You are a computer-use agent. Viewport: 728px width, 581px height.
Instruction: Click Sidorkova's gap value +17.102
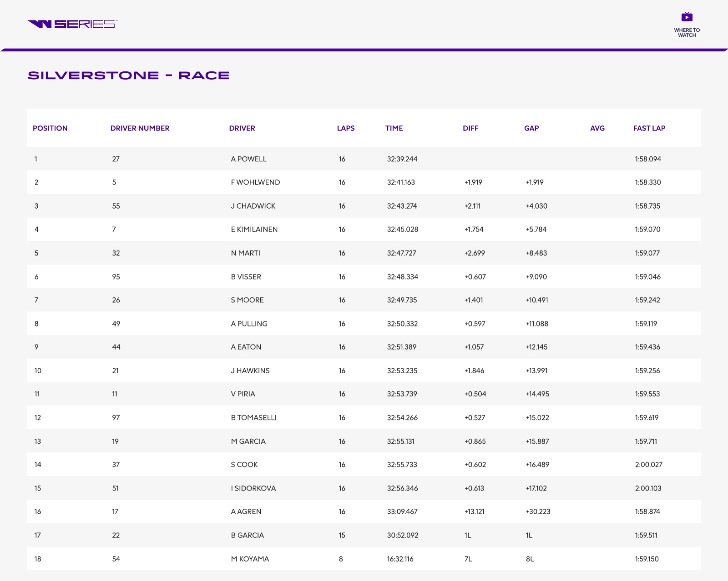pyautogui.click(x=536, y=488)
